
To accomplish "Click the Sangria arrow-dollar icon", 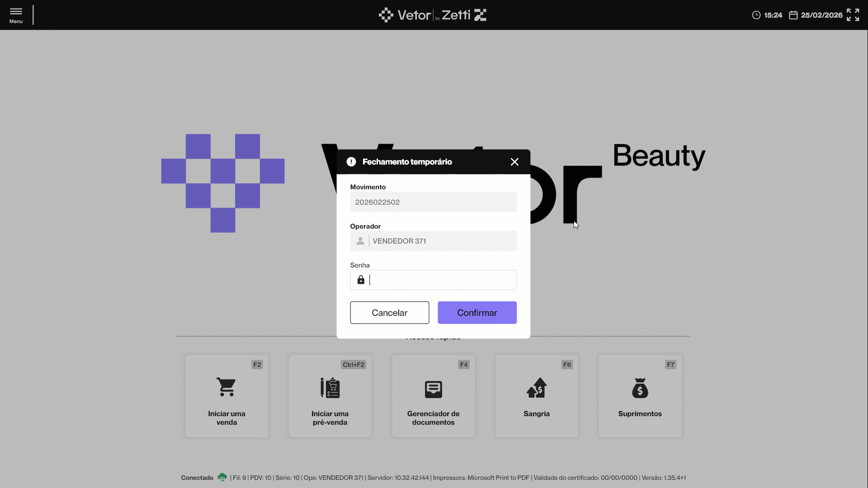I will (x=537, y=388).
